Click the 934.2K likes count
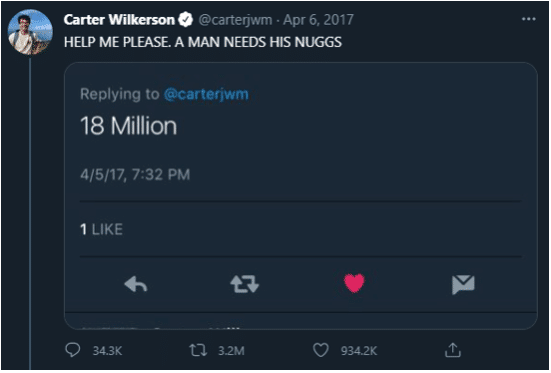This screenshot has width=551, height=373. (359, 351)
